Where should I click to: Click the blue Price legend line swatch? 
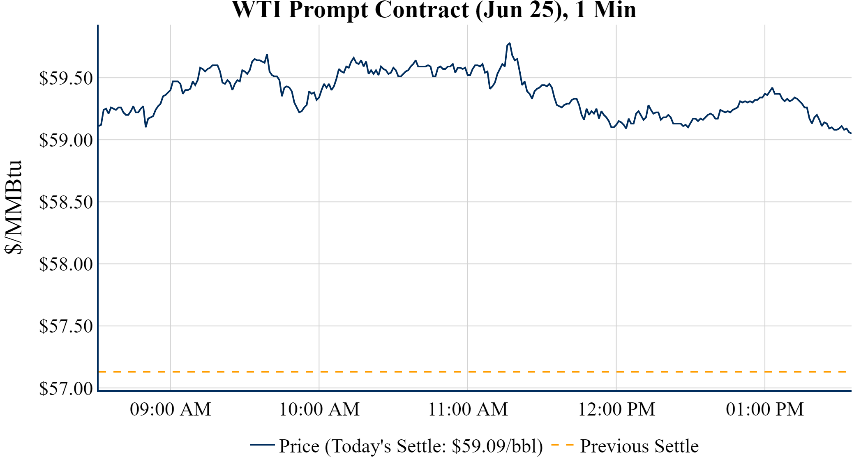pyautogui.click(x=262, y=445)
